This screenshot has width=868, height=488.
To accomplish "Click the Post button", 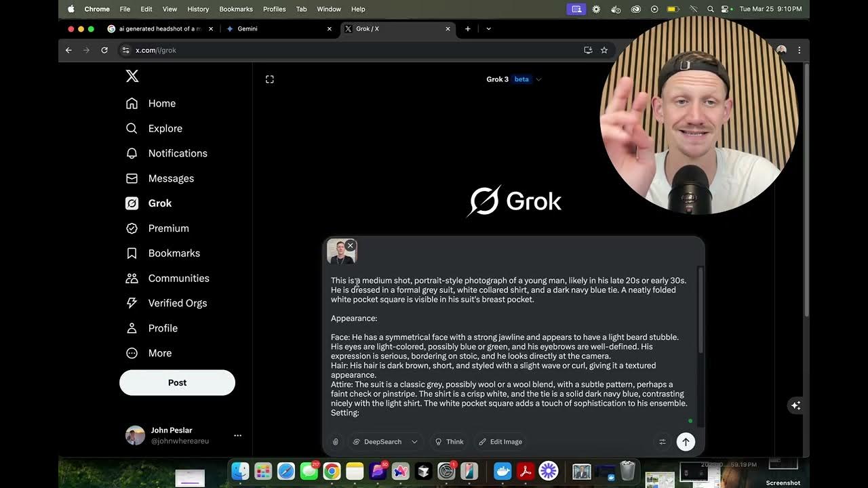I will pyautogui.click(x=177, y=382).
